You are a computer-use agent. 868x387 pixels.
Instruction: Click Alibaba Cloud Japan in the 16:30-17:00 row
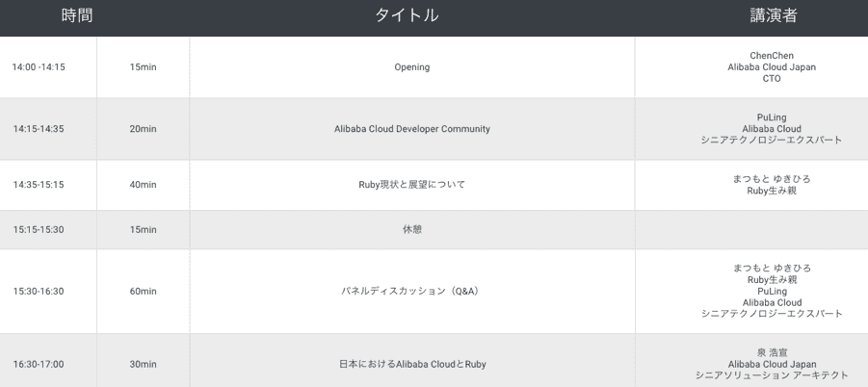click(x=772, y=364)
